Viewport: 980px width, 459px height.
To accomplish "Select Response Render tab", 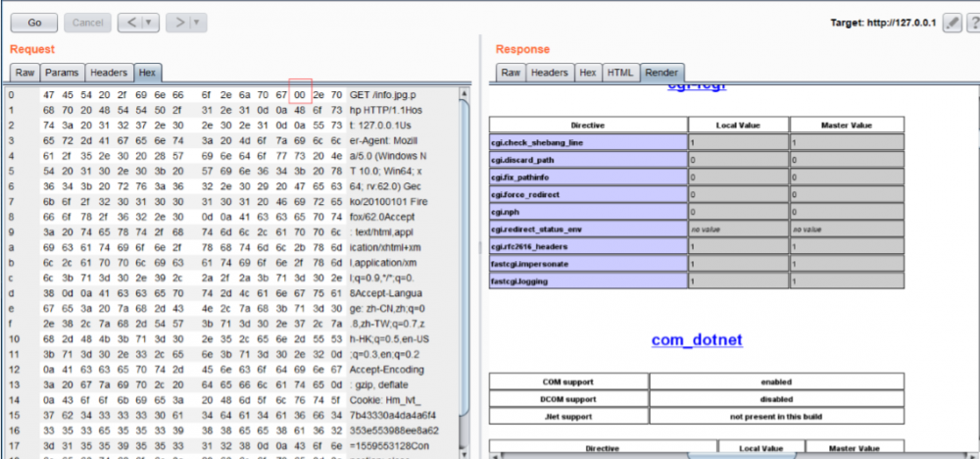I will (x=661, y=73).
